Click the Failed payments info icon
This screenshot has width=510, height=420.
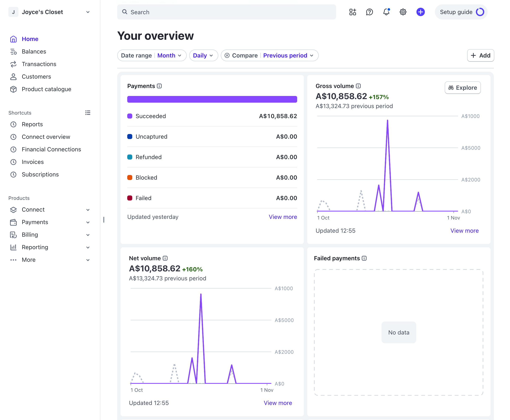(x=364, y=258)
